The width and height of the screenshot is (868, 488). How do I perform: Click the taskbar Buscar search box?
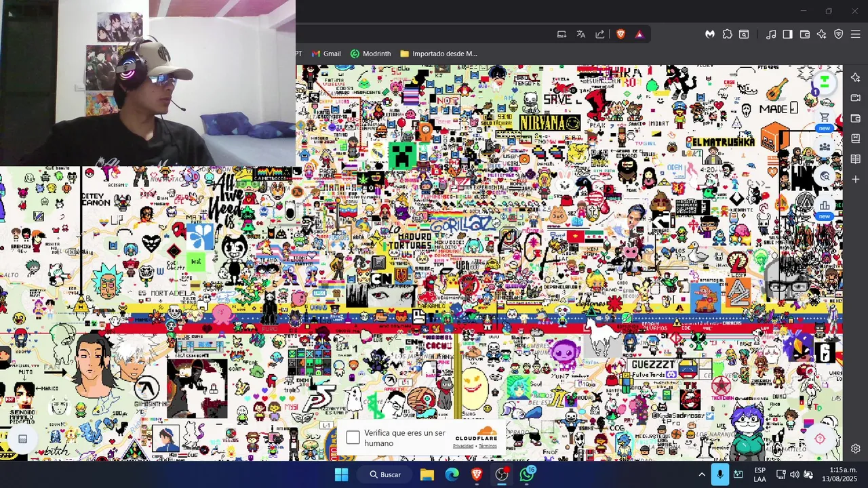(x=385, y=474)
